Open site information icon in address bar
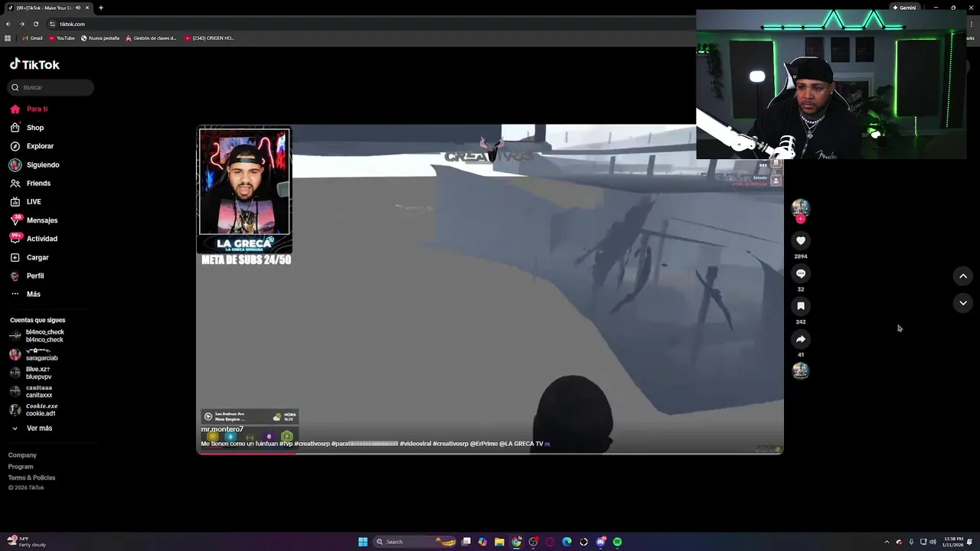Screen dimensions: 980x551 pos(52,24)
